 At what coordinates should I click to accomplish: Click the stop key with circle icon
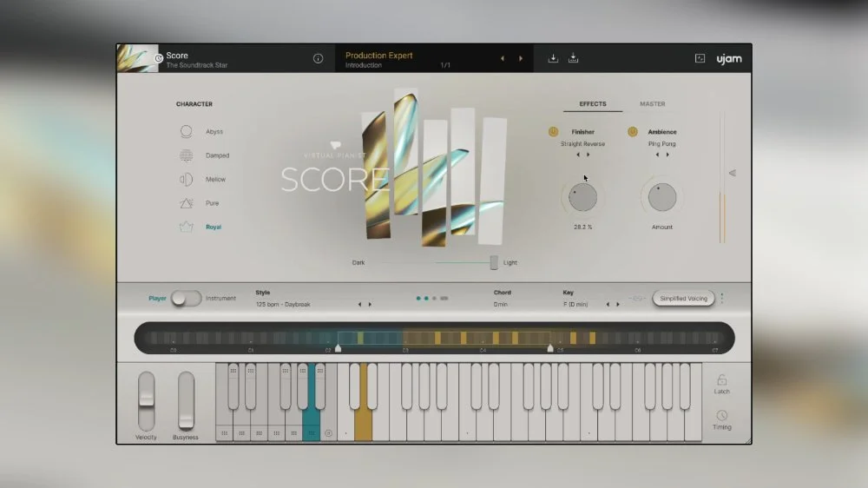pos(328,433)
